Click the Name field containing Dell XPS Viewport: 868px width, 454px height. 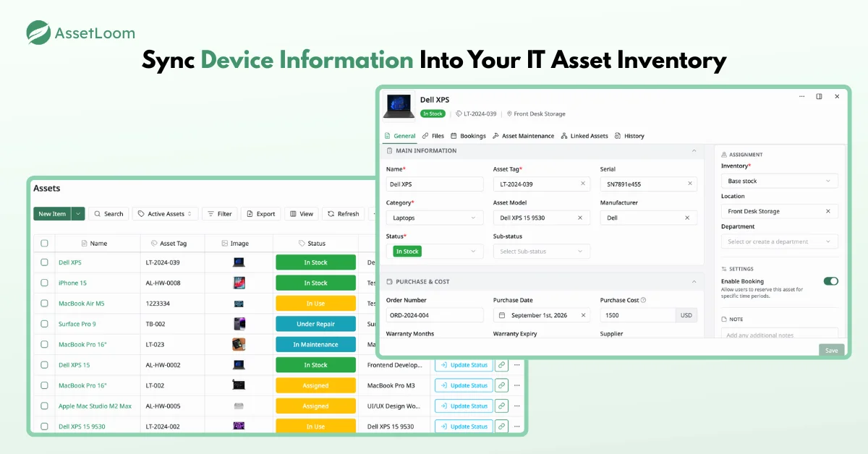(435, 184)
